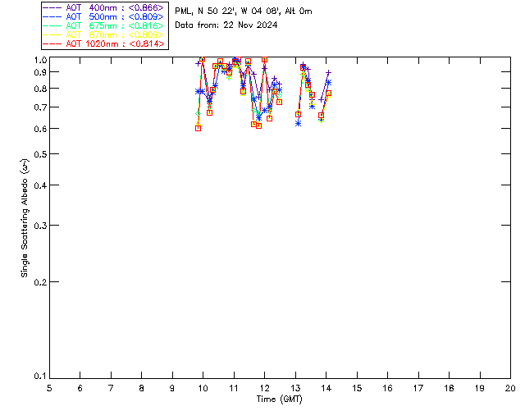Click the 0.6 y-axis tick label

point(40,129)
